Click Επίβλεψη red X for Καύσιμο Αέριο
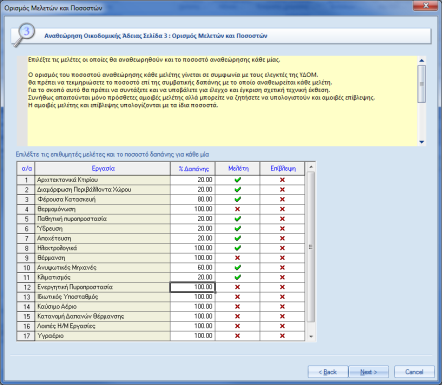 [282, 307]
